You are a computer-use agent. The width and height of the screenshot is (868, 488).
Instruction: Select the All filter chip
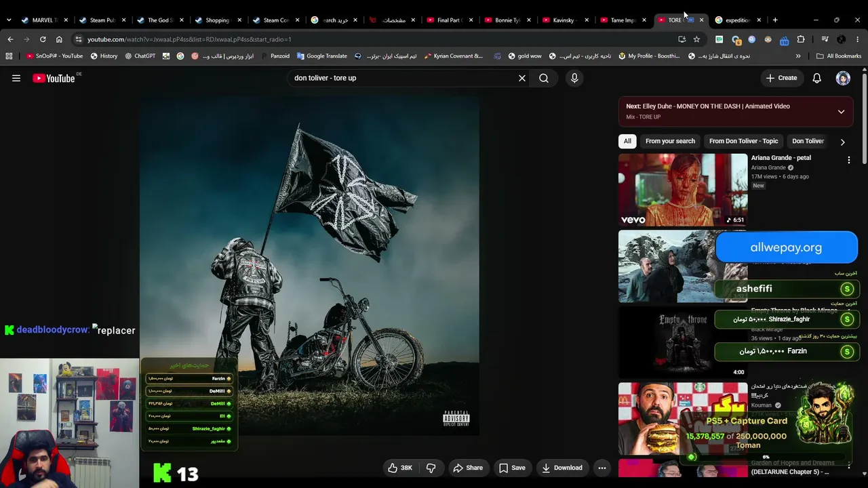627,141
